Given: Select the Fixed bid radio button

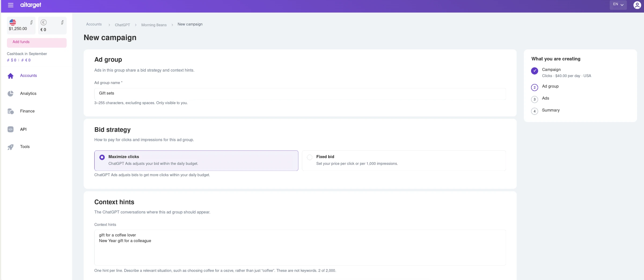Looking at the screenshot, I should (x=310, y=157).
